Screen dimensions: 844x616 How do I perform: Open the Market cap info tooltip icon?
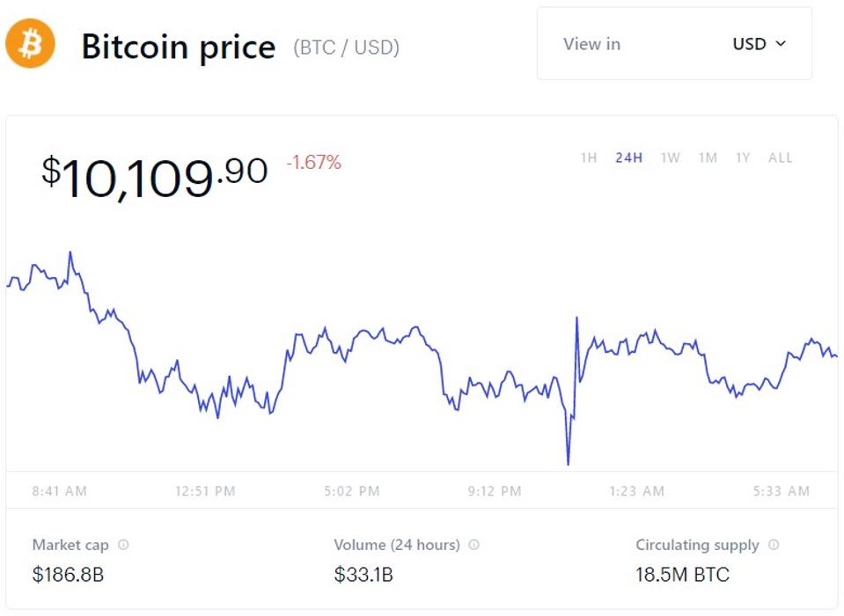click(123, 545)
